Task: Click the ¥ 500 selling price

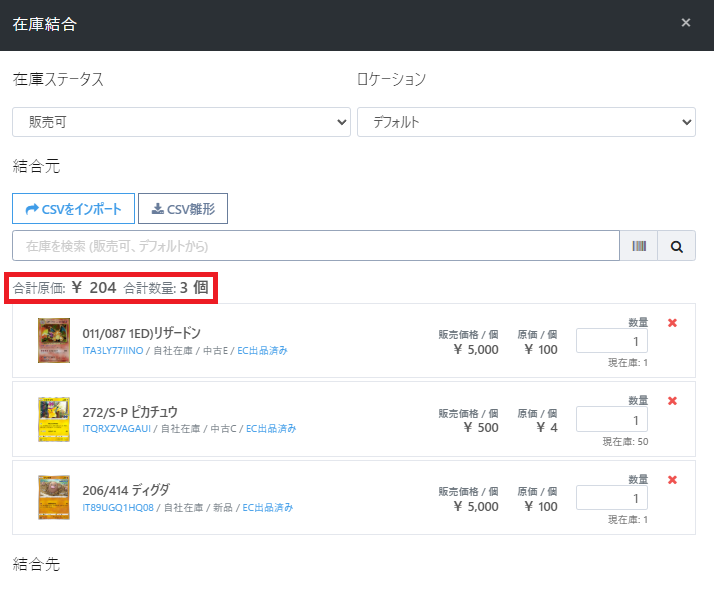Action: tap(481, 428)
